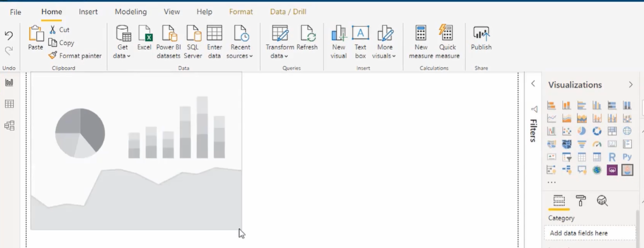Open Model view in left sidebar
644x248 pixels.
[9, 125]
